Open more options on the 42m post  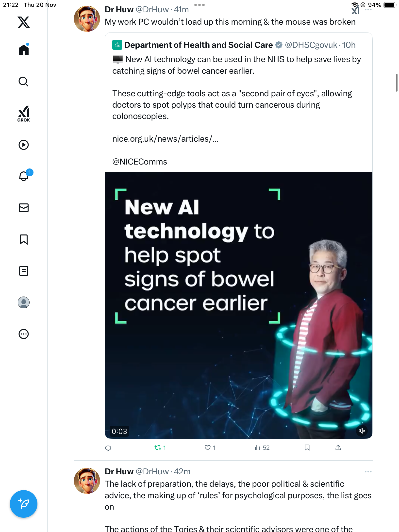368,472
